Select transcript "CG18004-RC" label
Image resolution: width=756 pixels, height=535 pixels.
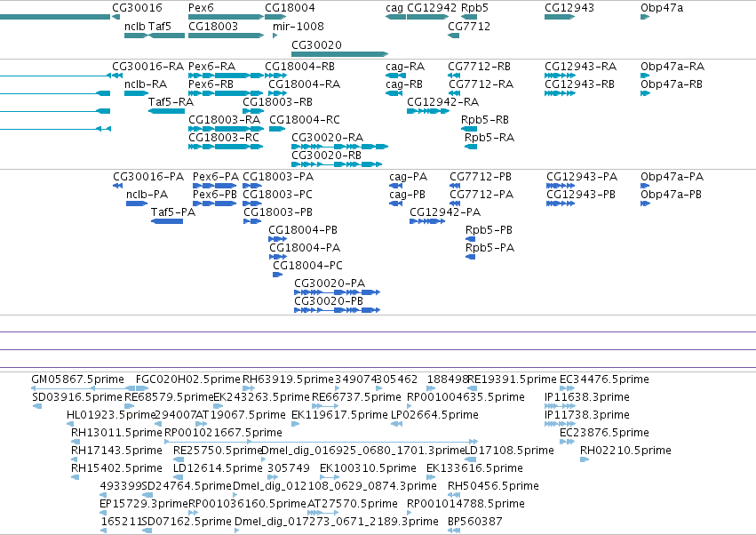click(305, 120)
